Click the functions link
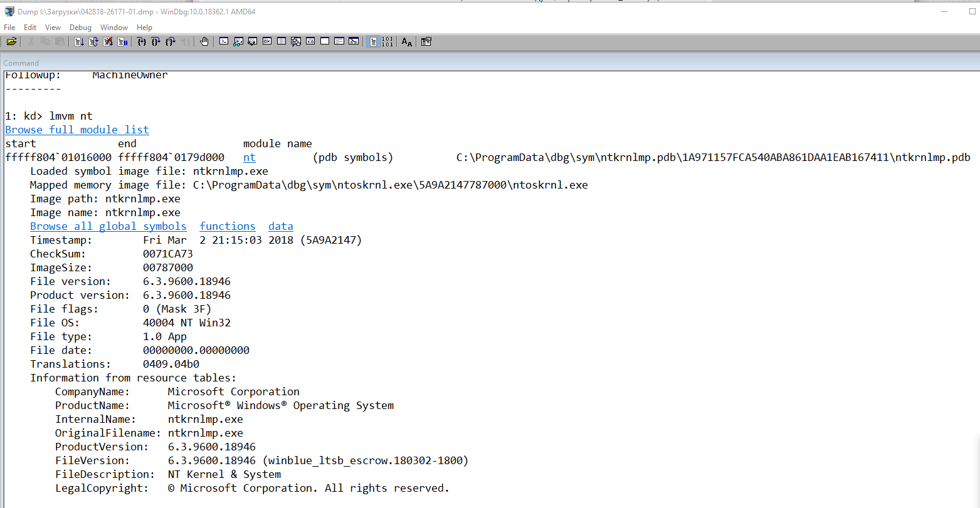980x508 pixels. [x=228, y=226]
